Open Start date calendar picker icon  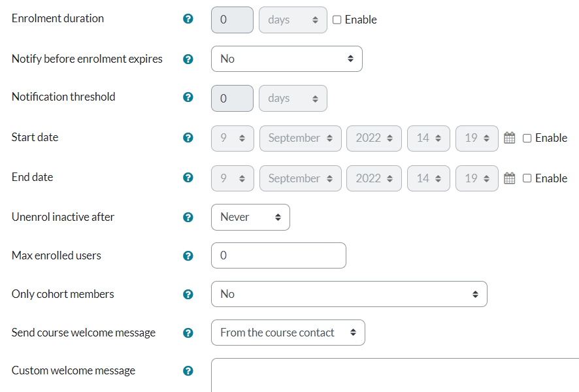tap(510, 138)
